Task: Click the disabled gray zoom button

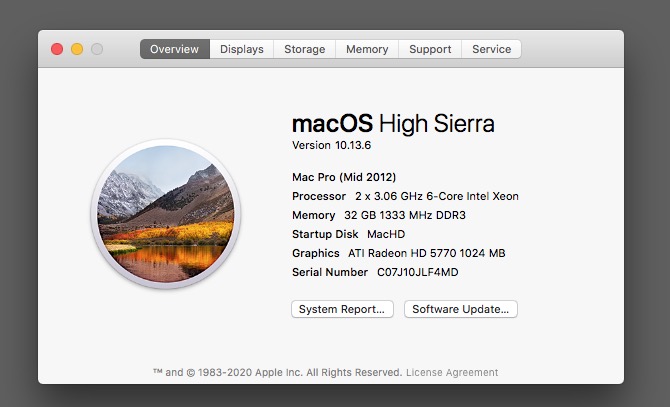Action: 97,49
